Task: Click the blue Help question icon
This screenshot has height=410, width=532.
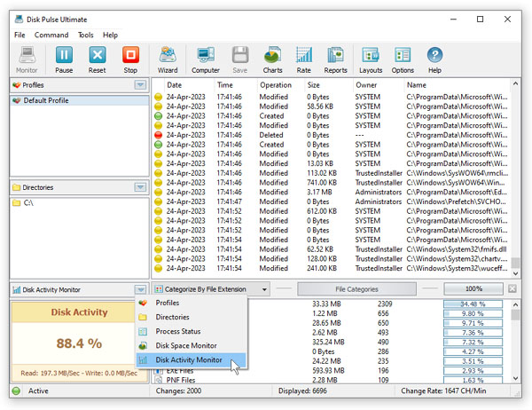Action: coord(434,55)
